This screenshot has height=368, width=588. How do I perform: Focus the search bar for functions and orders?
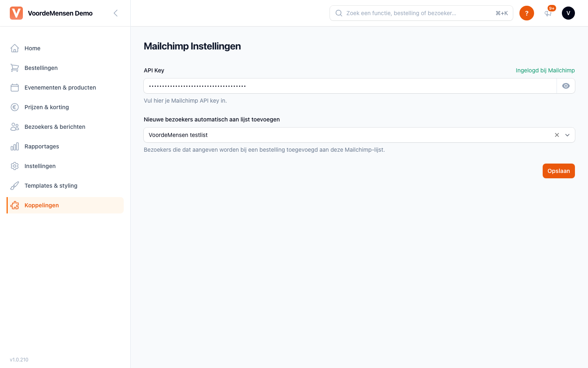point(421,13)
